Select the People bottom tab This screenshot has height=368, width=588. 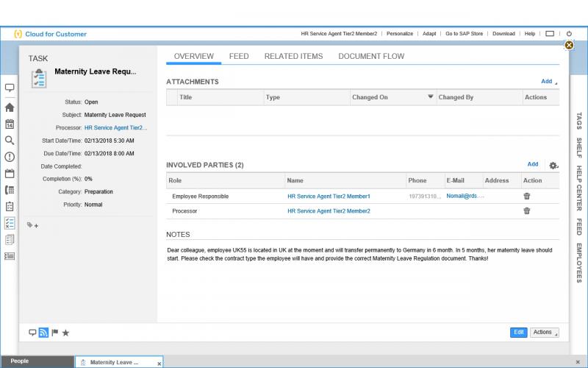click(x=37, y=361)
